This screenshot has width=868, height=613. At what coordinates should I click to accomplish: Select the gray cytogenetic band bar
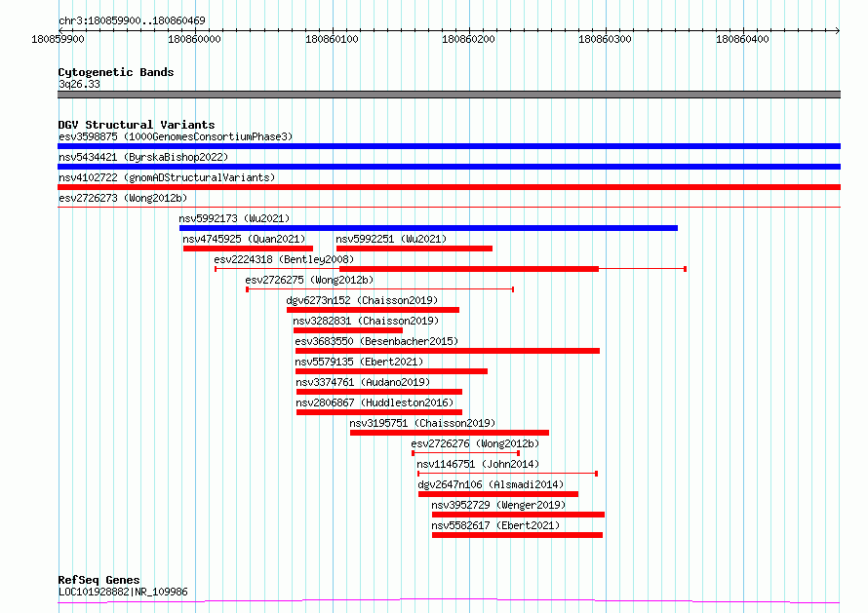tap(449, 95)
